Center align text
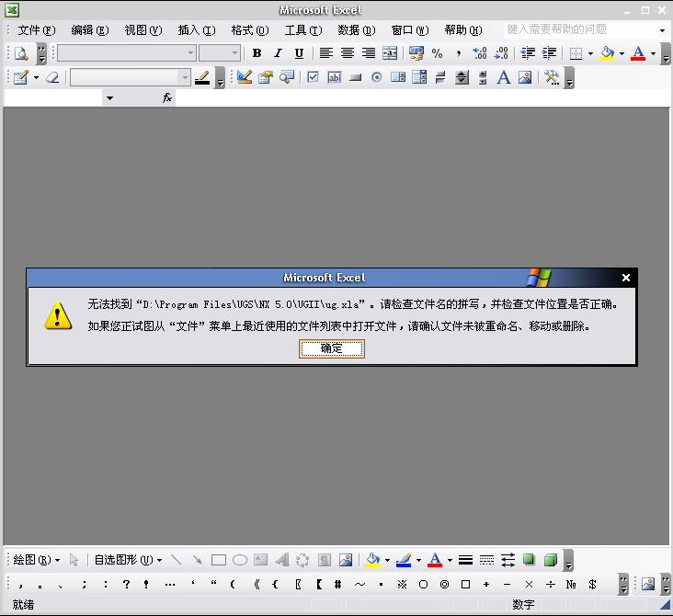 (x=348, y=53)
